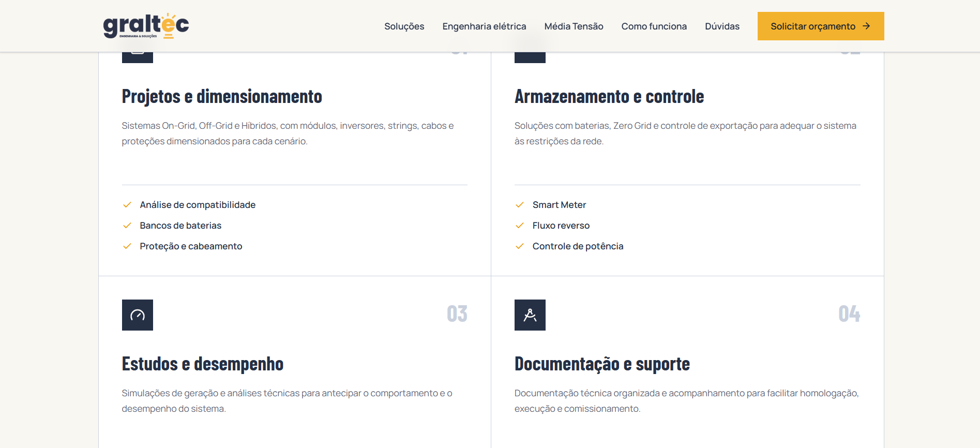Click the number 03 card label
This screenshot has height=448, width=980.
(x=457, y=314)
